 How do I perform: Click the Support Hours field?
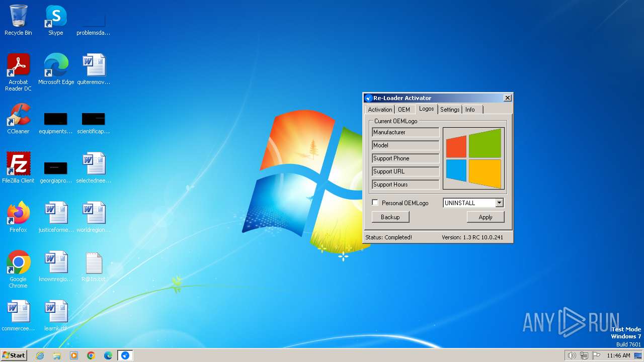tap(406, 185)
